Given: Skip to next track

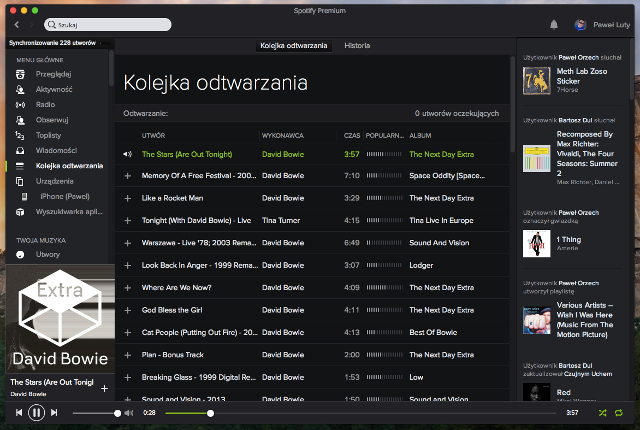Looking at the screenshot, I should click(x=54, y=413).
